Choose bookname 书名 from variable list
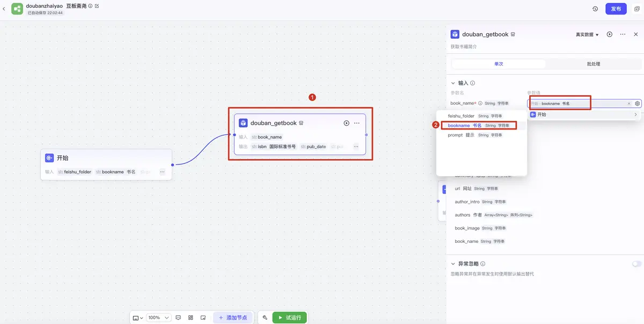The width and height of the screenshot is (644, 324). click(x=479, y=125)
